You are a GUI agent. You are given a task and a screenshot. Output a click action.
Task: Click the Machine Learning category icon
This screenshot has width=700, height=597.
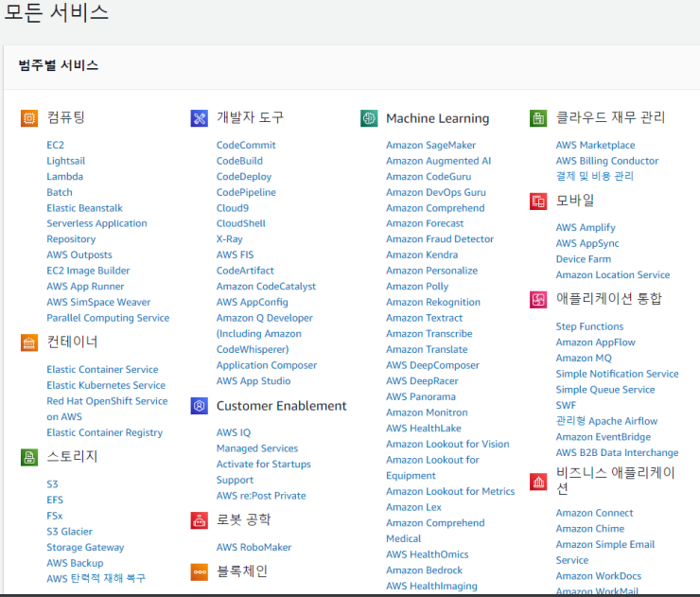pyautogui.click(x=369, y=118)
